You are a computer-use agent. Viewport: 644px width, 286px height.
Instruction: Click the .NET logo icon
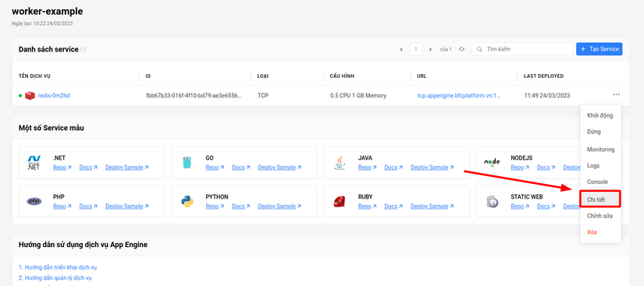point(34,163)
